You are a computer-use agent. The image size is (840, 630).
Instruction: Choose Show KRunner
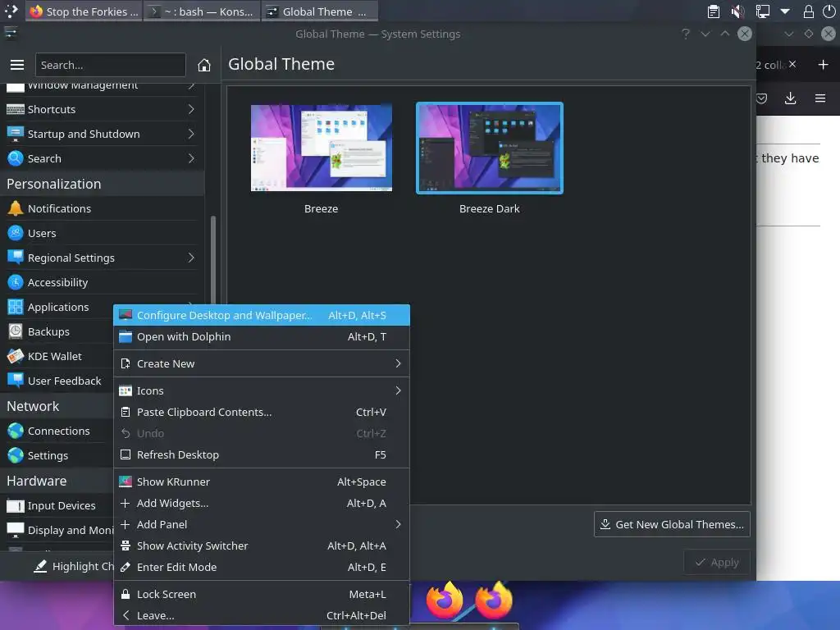click(262, 482)
